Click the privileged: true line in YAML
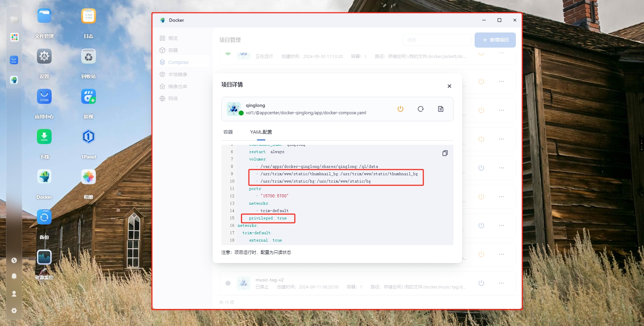This screenshot has height=326, width=644. tap(268, 218)
